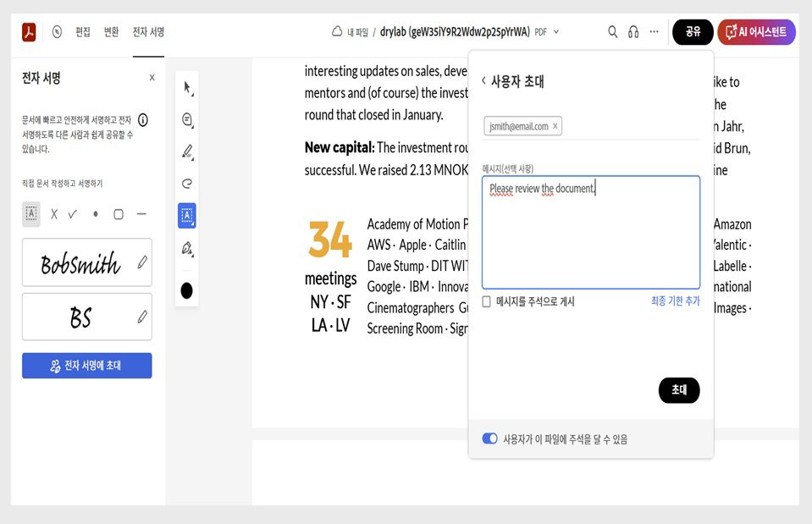Screen dimensions: 812x524
Task: Collapse 사용자 초대 panel with back chevron
Action: tap(483, 80)
